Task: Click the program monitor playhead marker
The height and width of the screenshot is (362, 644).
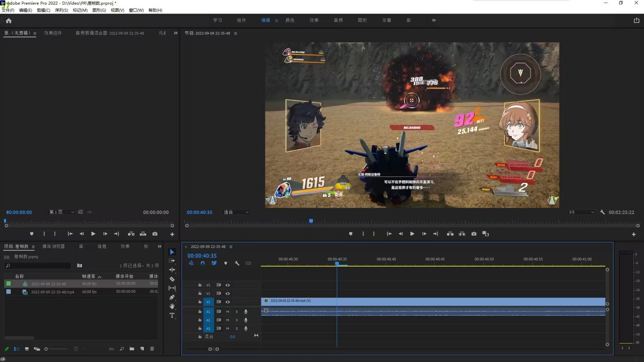Action: tap(311, 221)
